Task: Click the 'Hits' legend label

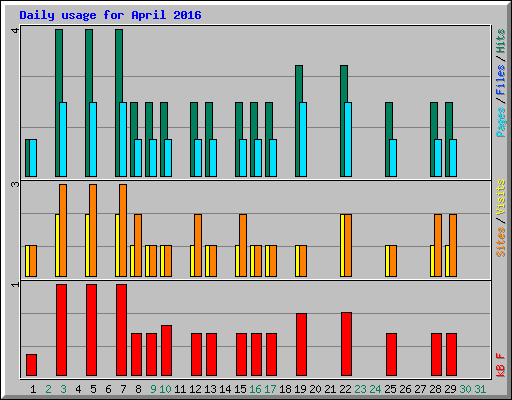Action: point(500,41)
